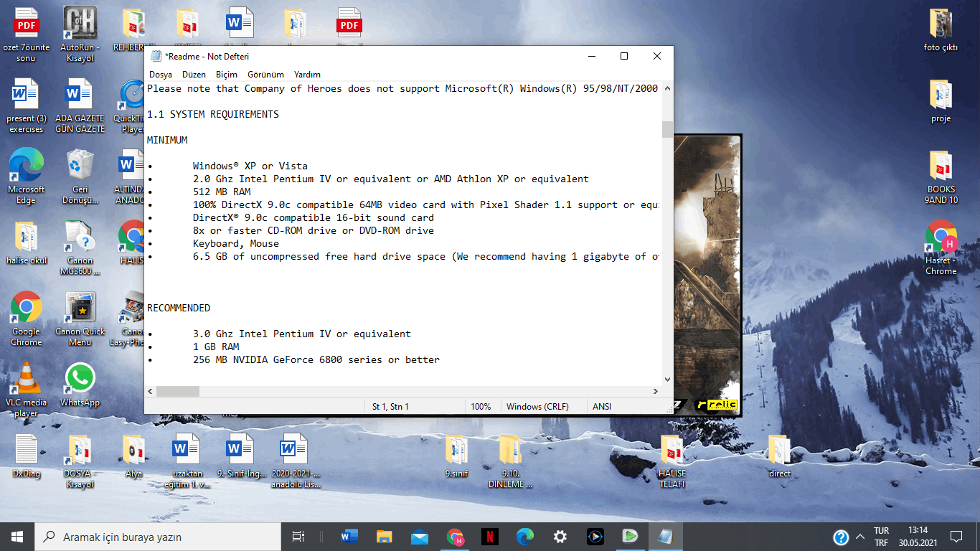980x551 pixels.
Task: Click the 'Aramak için buraya yazın' search box
Action: (x=158, y=537)
